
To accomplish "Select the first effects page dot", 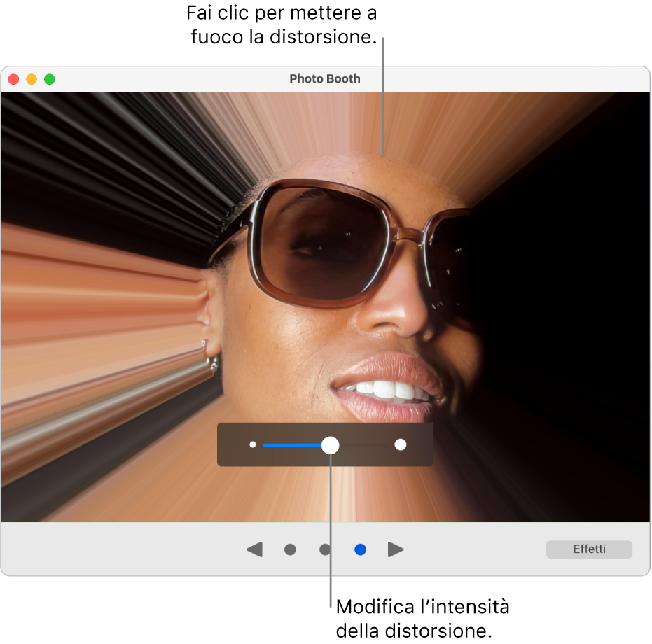I will tap(290, 549).
